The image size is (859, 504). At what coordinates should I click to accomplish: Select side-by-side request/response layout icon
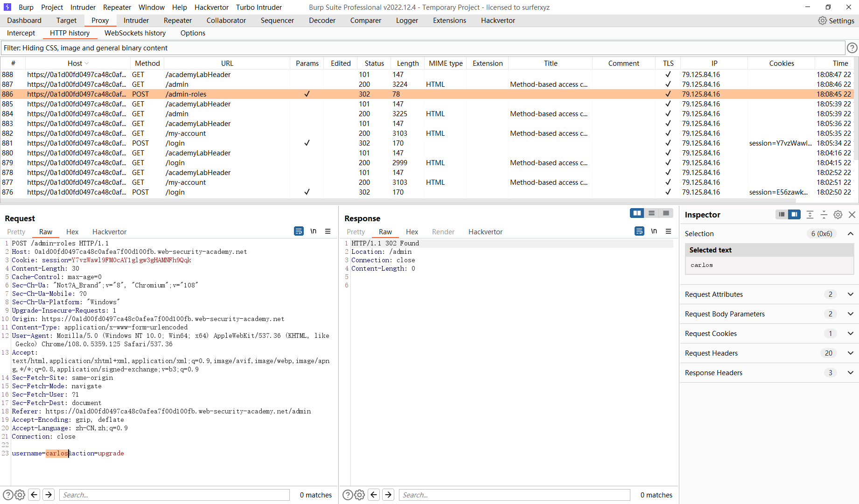pos(637,213)
